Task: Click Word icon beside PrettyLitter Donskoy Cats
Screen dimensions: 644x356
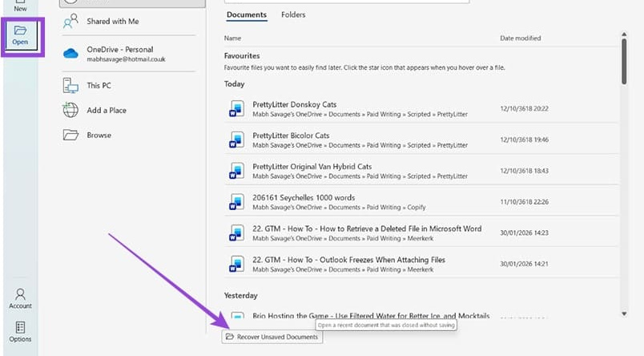Action: coord(236,108)
